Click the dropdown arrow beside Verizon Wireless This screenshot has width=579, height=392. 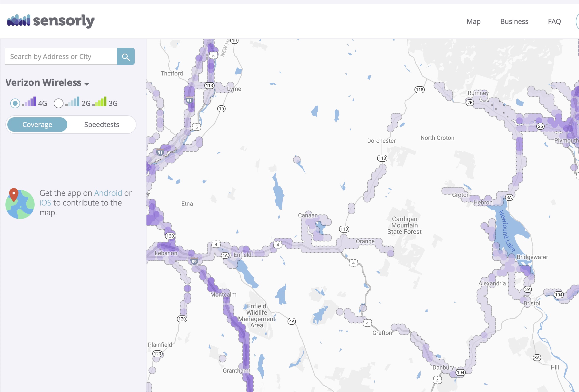(x=87, y=84)
